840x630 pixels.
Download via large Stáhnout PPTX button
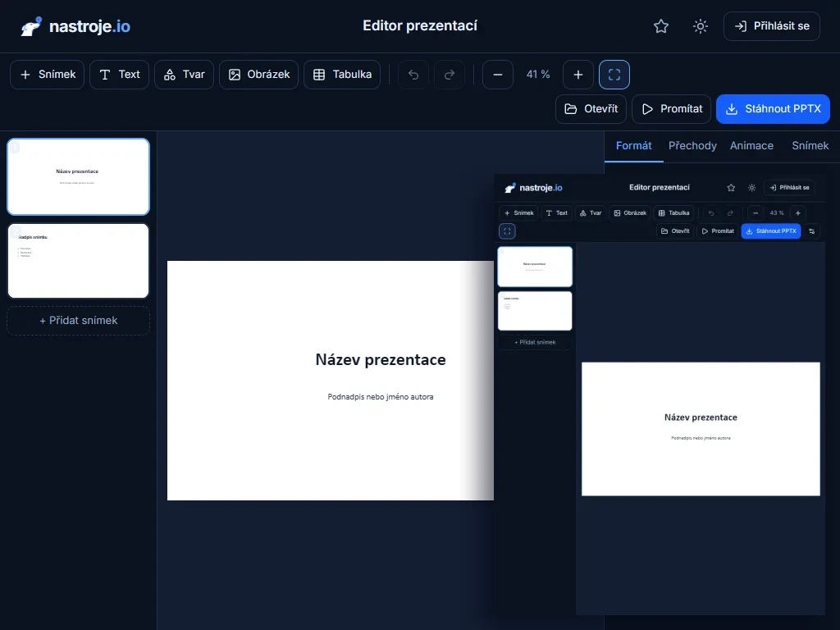(773, 109)
